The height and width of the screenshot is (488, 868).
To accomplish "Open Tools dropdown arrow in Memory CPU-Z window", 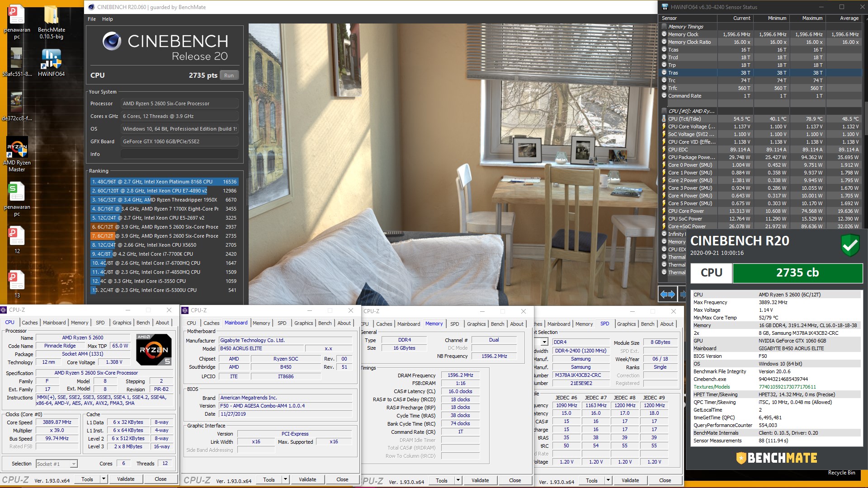I will click(458, 480).
